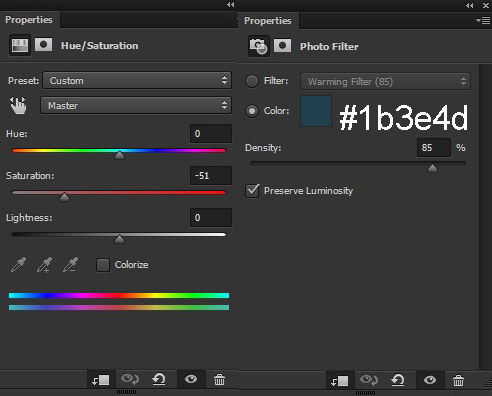Click the Saturation label
Image resolution: width=492 pixels, height=396 pixels.
click(x=30, y=176)
